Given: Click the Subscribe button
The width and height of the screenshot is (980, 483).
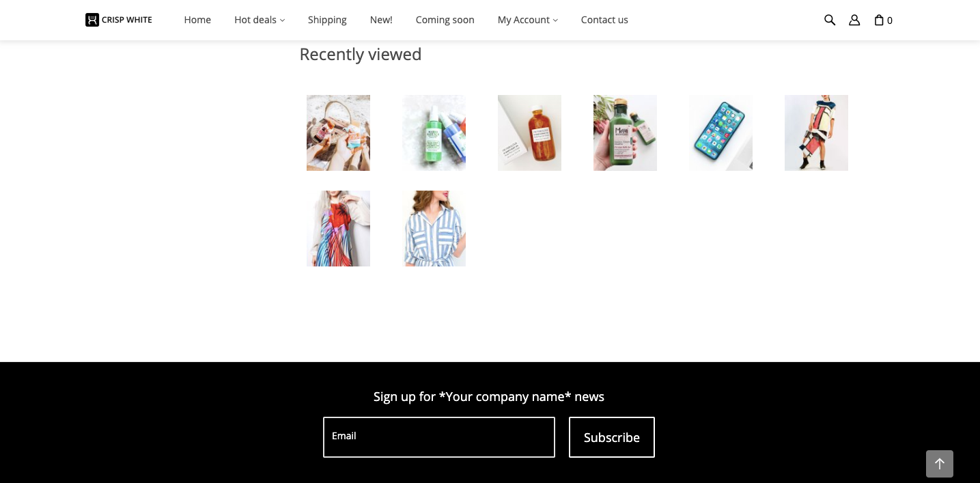Looking at the screenshot, I should tap(612, 437).
